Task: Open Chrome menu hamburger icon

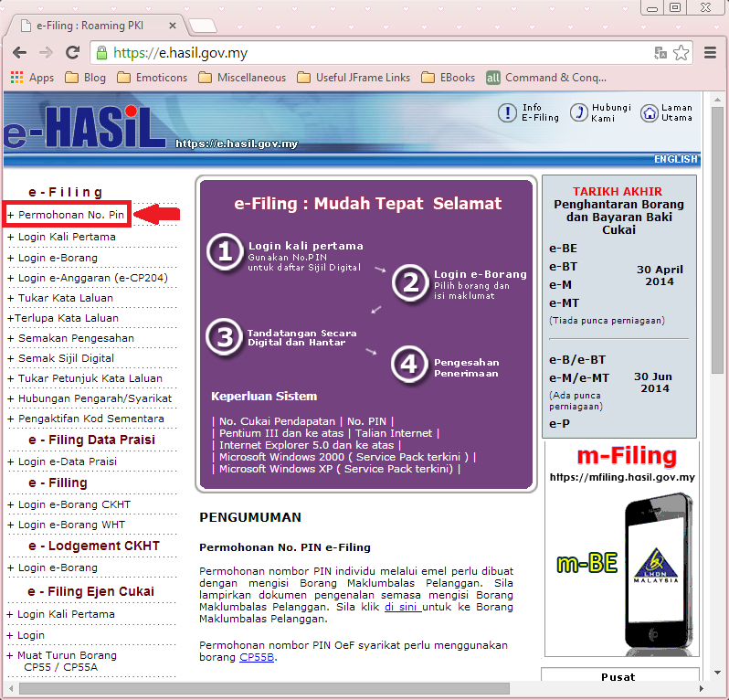Action: coord(710,53)
